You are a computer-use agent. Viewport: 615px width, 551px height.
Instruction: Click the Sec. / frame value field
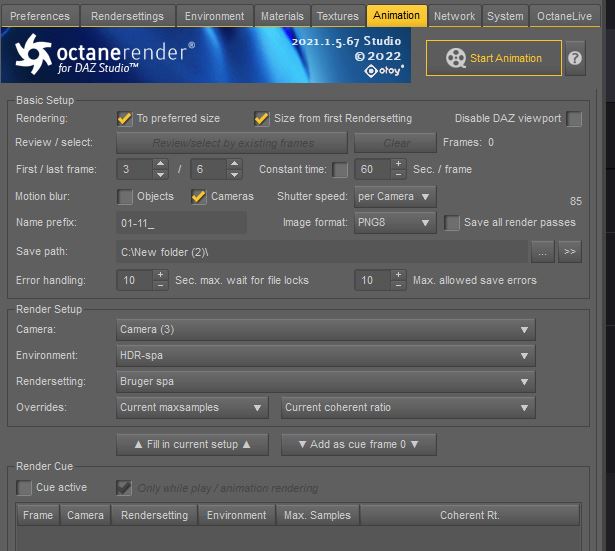tap(373, 169)
